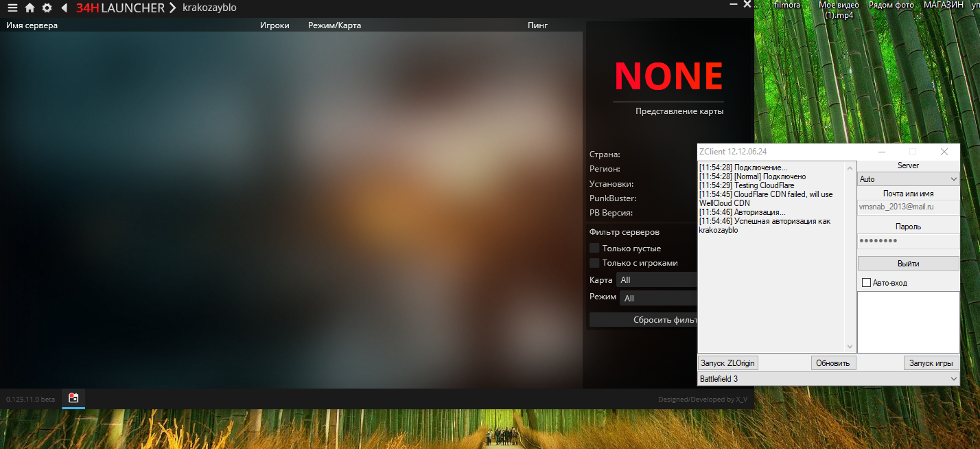The image size is (980, 449).
Task: Open the Battlefield 3 game selector dropdown
Action: 828,379
